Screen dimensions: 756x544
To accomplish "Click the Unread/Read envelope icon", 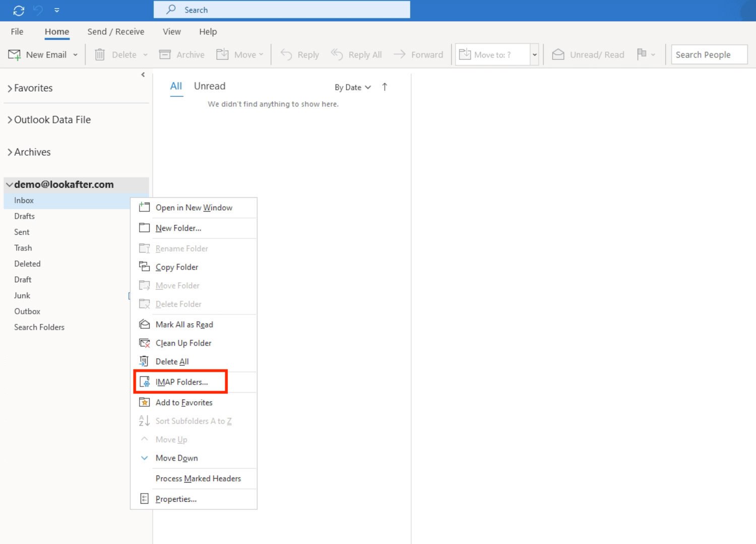I will coord(558,54).
